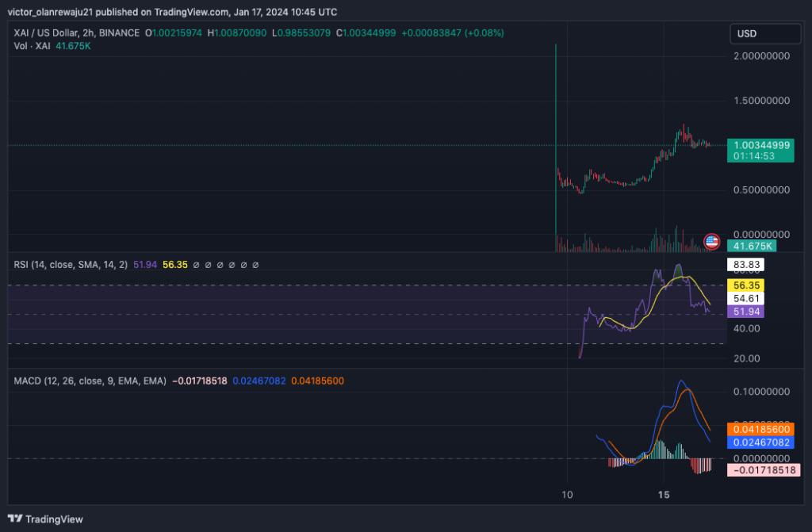Click the US flag event marker on the chart
Viewport: 812px width, 532px height.
[711, 242]
